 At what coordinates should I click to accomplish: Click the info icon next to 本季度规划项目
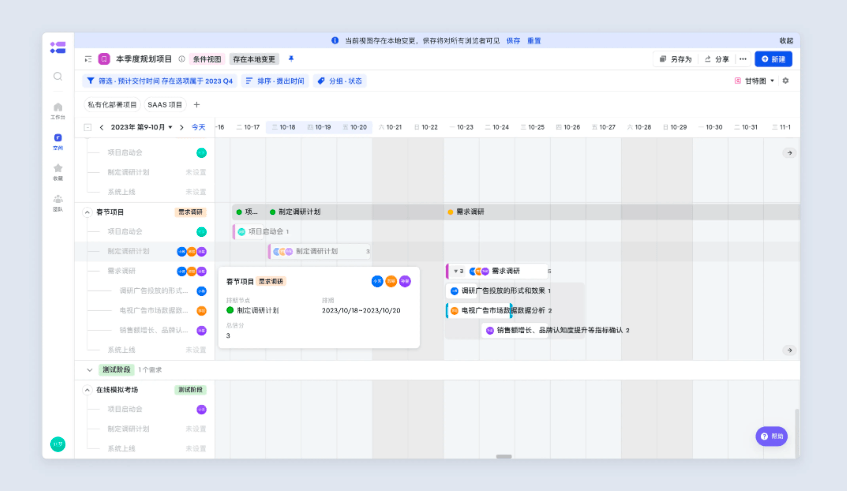(182, 59)
